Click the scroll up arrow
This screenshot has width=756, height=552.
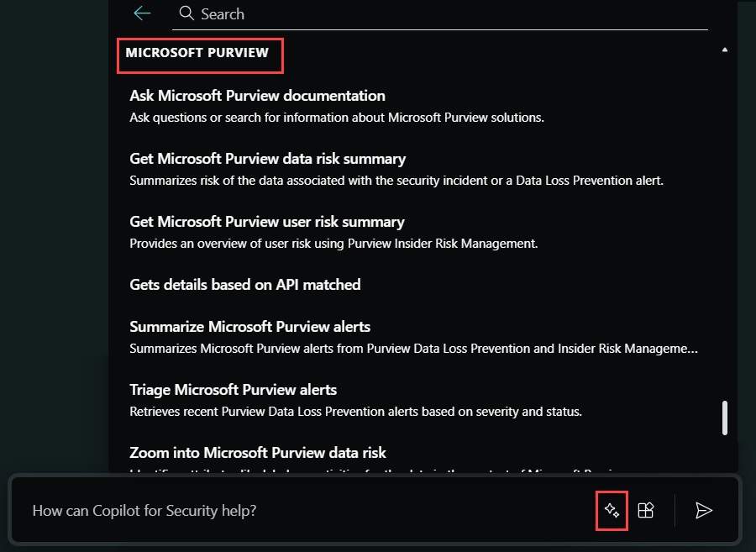[x=725, y=50]
